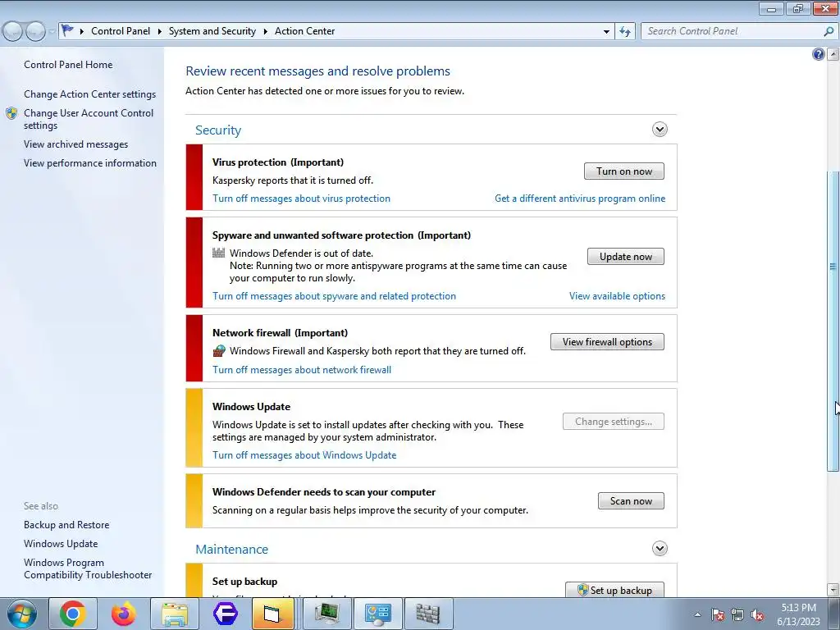
Task: Click the network firewall globe icon
Action: point(218,351)
